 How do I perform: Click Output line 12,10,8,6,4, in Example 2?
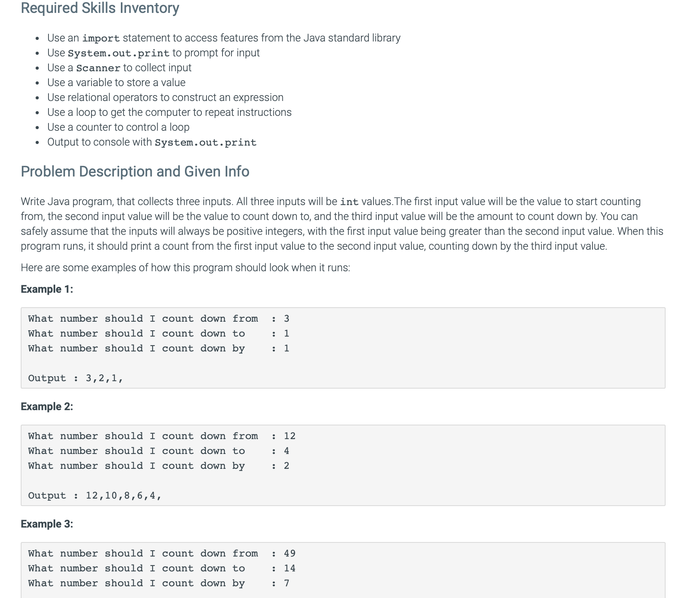coord(95,495)
